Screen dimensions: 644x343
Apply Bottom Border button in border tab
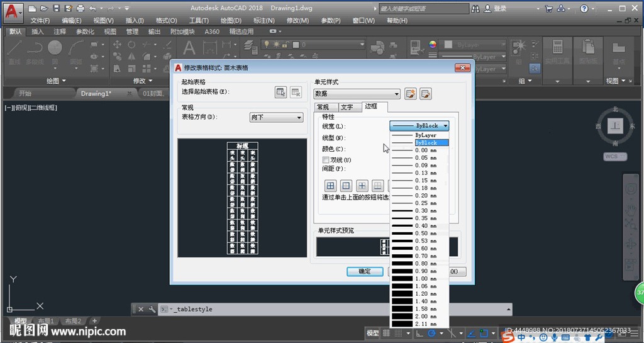[378, 186]
